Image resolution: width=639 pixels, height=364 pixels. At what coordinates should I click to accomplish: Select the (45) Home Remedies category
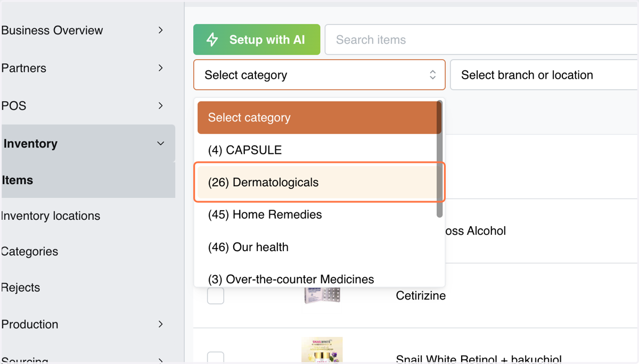[x=317, y=214]
